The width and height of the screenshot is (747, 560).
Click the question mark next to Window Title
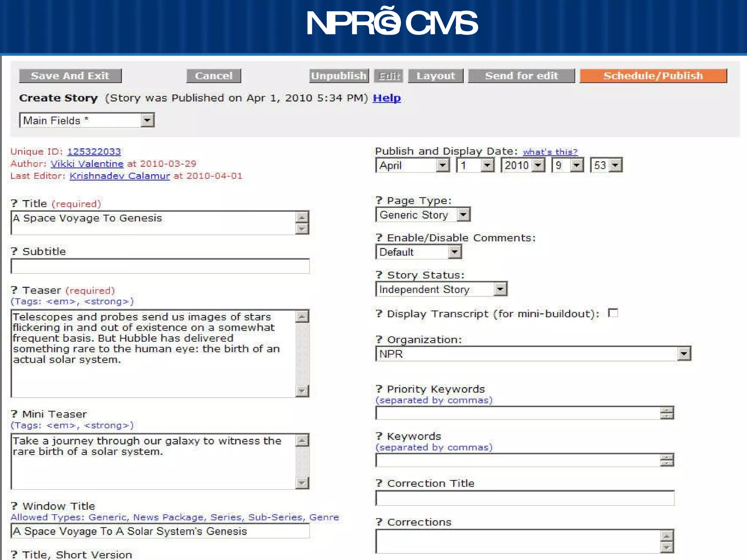tap(14, 506)
